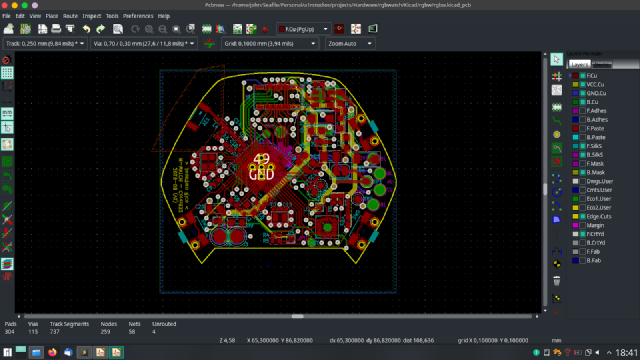Run Design Rules Check ladybug icon
The image size is (640, 360).
(265, 29)
